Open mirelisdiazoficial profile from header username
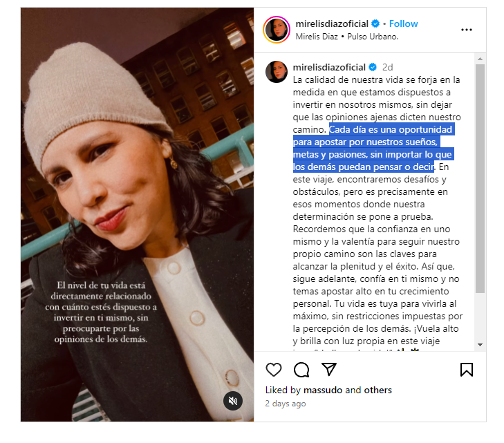 [x=332, y=23]
